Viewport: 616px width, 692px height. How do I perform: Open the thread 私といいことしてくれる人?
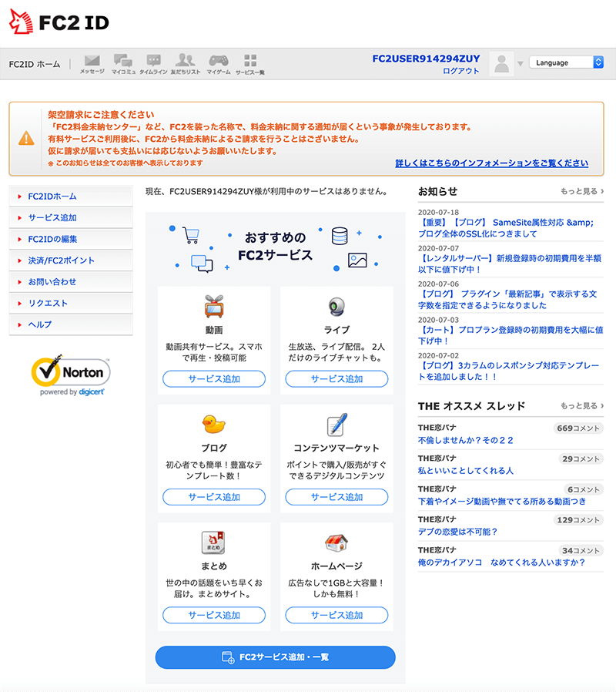466,471
